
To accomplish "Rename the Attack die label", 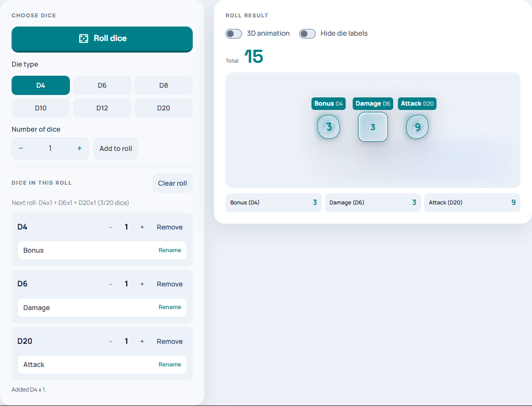I will [170, 365].
